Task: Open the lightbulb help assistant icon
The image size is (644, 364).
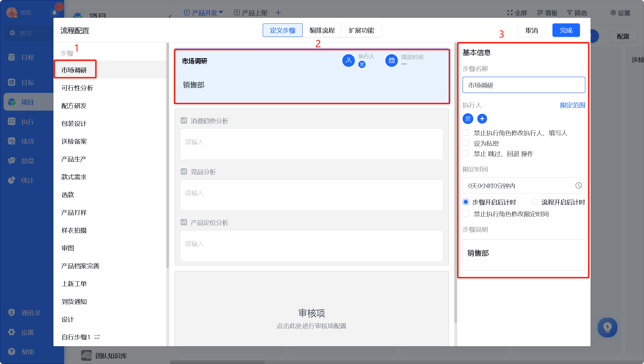Action: point(607,328)
